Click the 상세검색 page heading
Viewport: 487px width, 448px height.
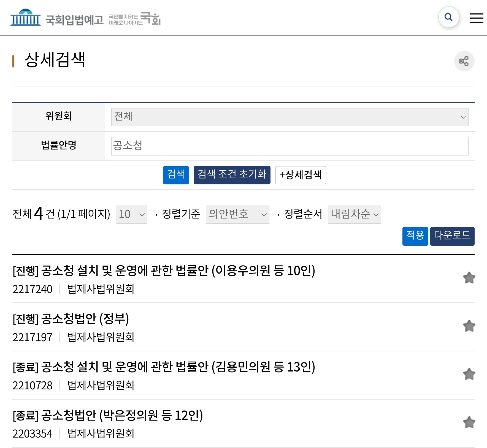55,60
